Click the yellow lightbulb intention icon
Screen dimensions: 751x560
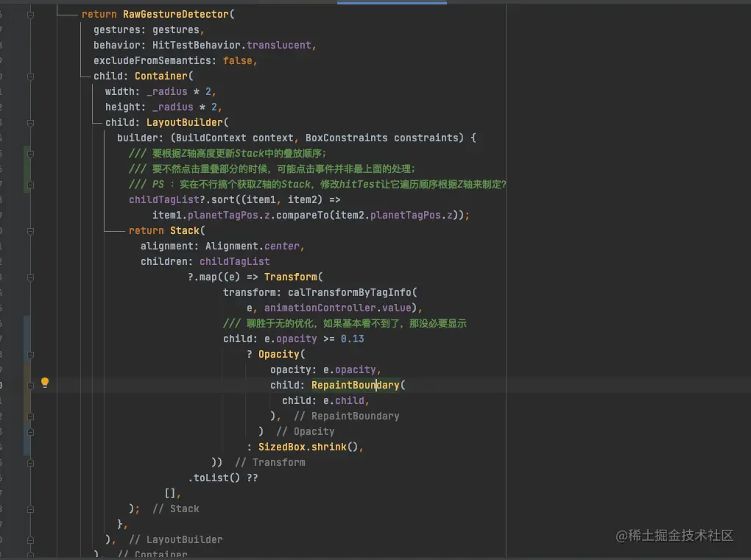pos(44,383)
